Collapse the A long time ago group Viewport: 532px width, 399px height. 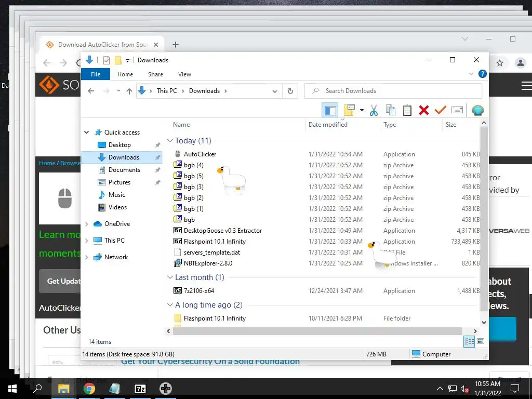[170, 304]
